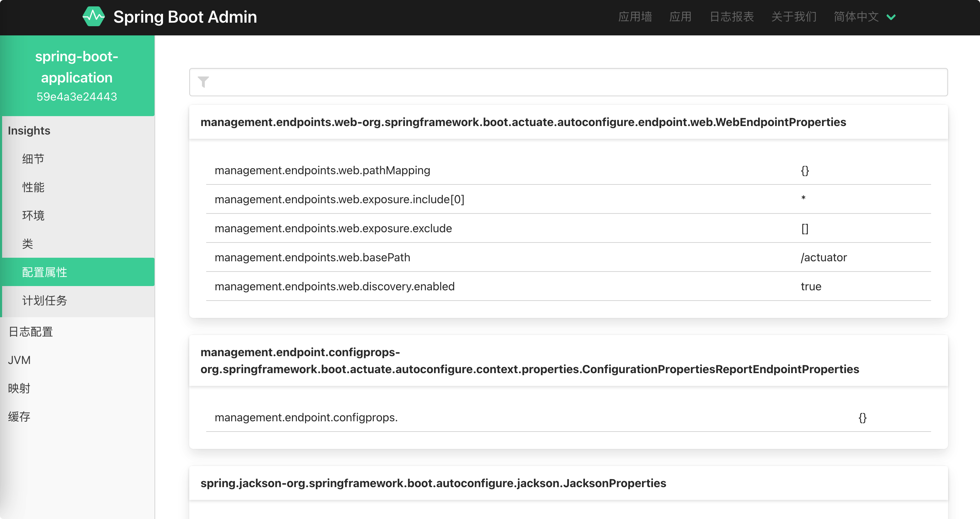Click the JacksonProperties panel header
Viewport: 980px width, 519px height.
click(x=568, y=483)
